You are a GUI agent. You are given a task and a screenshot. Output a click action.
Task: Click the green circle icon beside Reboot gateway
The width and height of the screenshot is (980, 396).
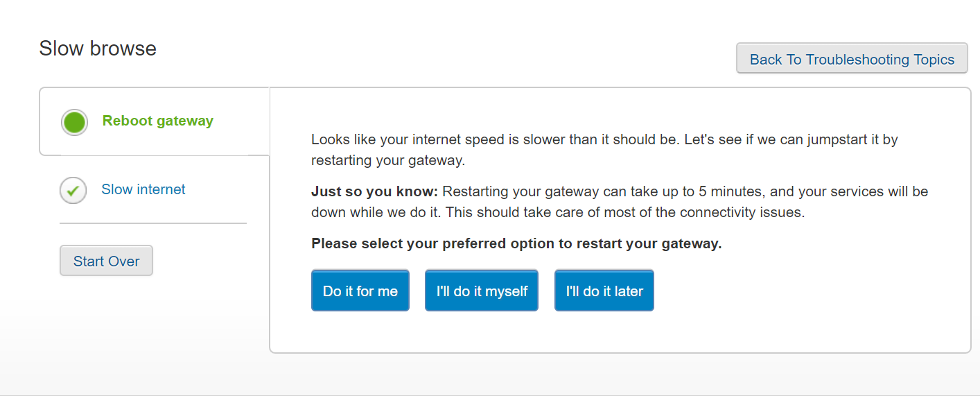pos(74,122)
